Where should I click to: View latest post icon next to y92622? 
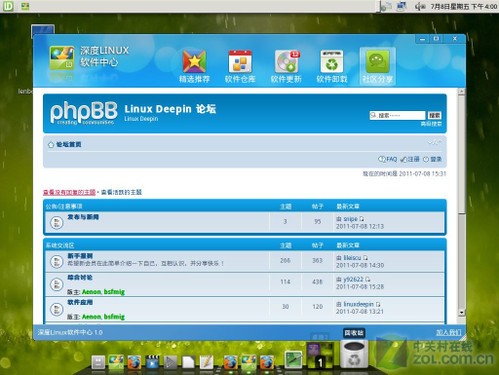pos(368,279)
